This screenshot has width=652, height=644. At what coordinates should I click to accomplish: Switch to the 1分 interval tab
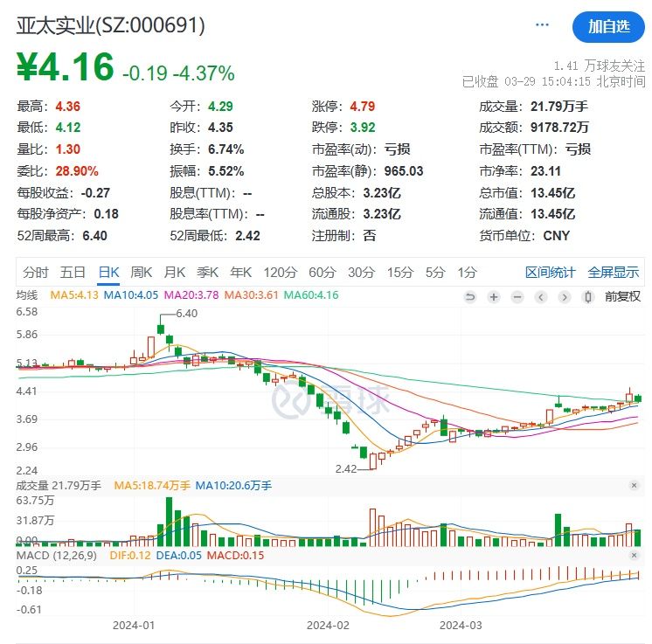tap(467, 273)
